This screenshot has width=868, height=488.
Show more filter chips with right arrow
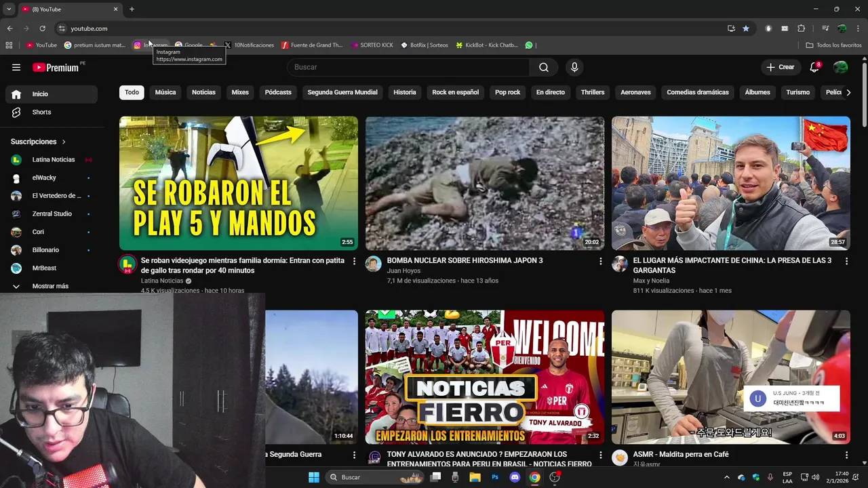pos(848,92)
